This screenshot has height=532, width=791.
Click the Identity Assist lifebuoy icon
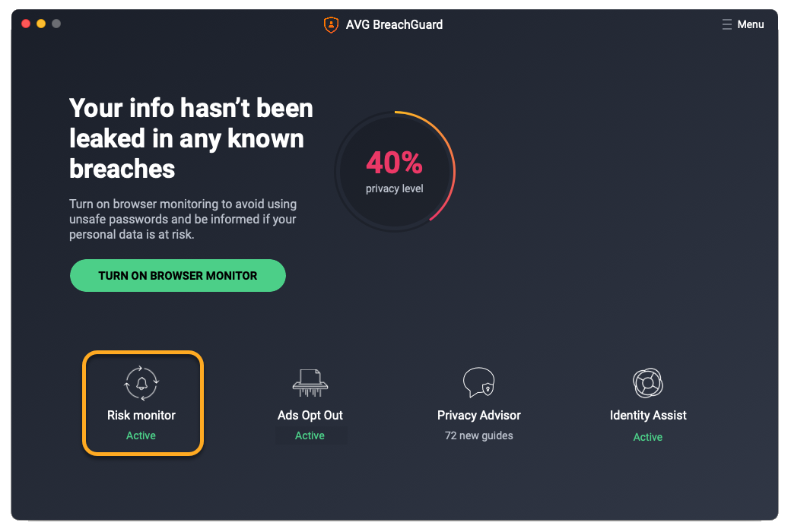[648, 383]
